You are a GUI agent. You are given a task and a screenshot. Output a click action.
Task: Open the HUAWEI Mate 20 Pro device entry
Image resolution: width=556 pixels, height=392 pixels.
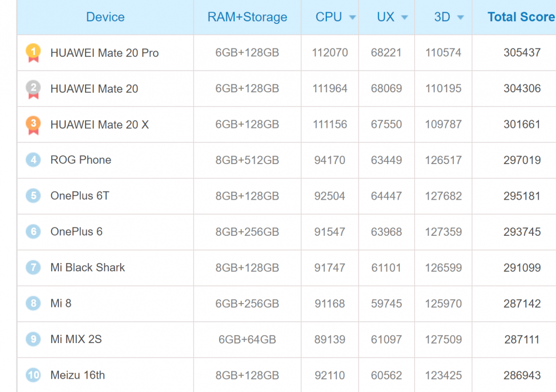click(105, 53)
